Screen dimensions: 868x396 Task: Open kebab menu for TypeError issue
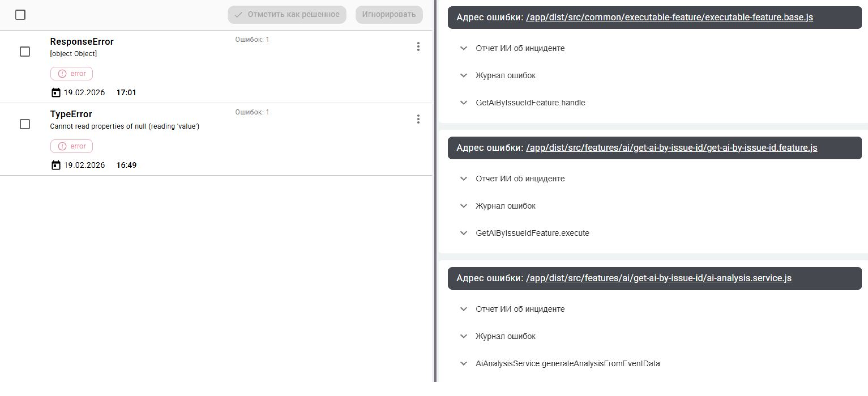[418, 119]
